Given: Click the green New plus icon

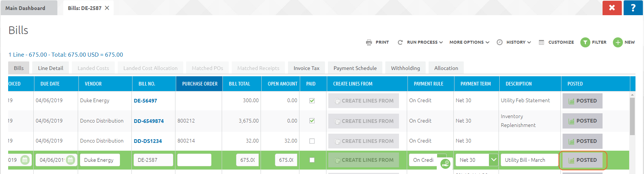Looking at the screenshot, I should pyautogui.click(x=618, y=43).
